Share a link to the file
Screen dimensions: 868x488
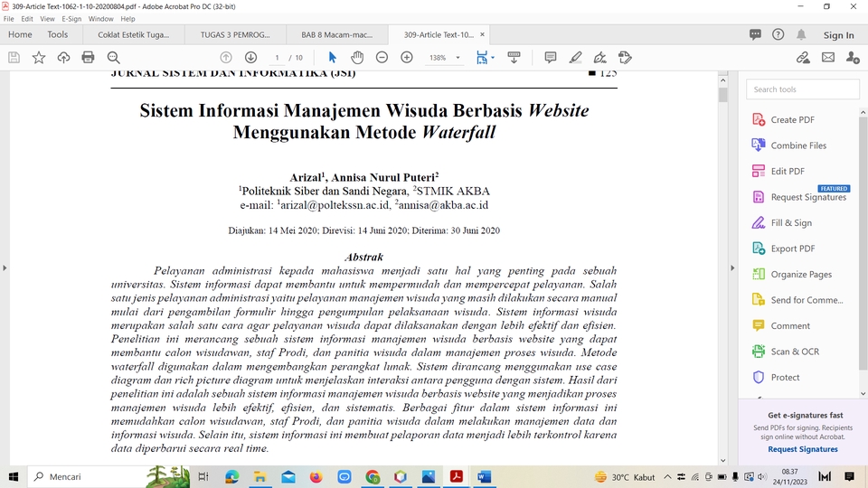coord(803,58)
